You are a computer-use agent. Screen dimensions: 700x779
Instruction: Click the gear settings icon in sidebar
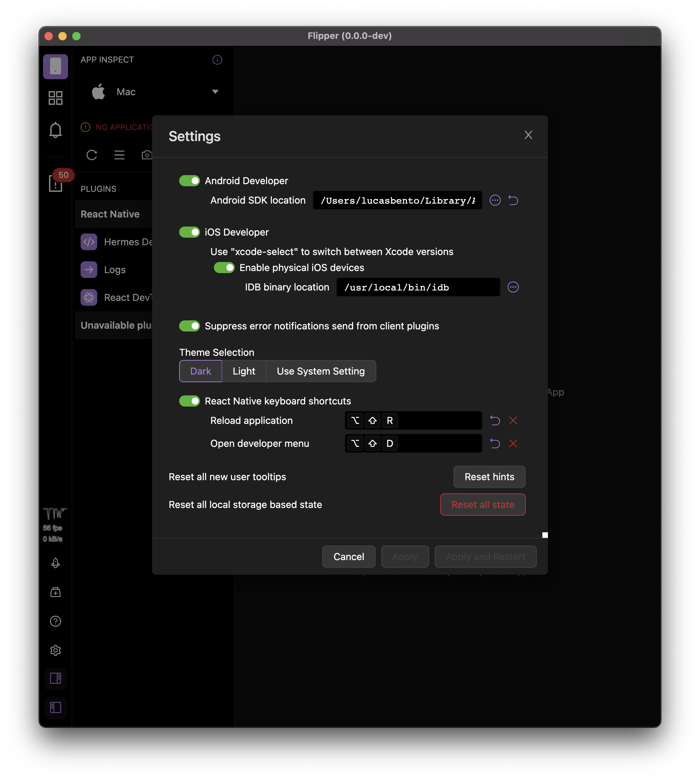pyautogui.click(x=56, y=650)
